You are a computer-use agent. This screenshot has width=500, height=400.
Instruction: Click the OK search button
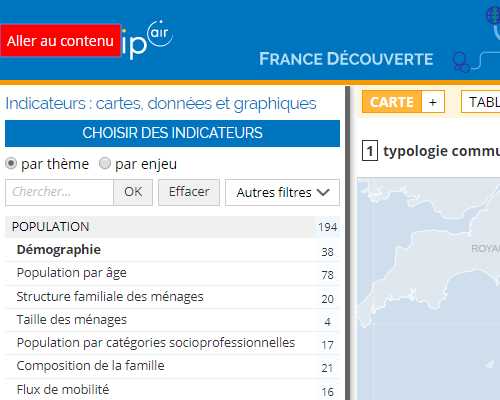click(x=133, y=192)
